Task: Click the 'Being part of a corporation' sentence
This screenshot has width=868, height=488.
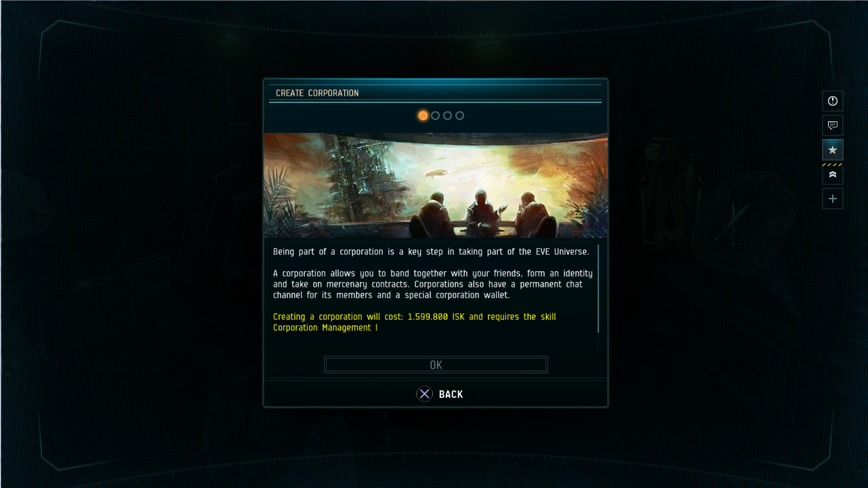Action: (x=431, y=251)
